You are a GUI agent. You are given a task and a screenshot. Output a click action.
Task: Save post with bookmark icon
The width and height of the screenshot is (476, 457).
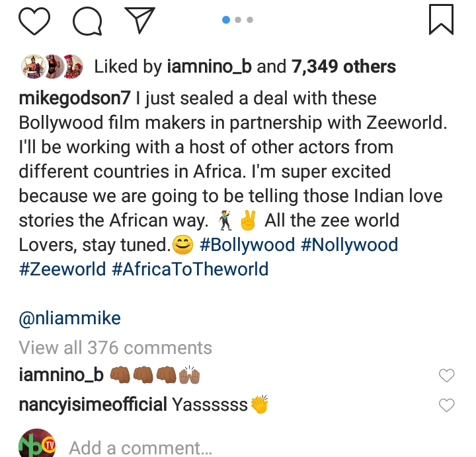[x=441, y=19]
